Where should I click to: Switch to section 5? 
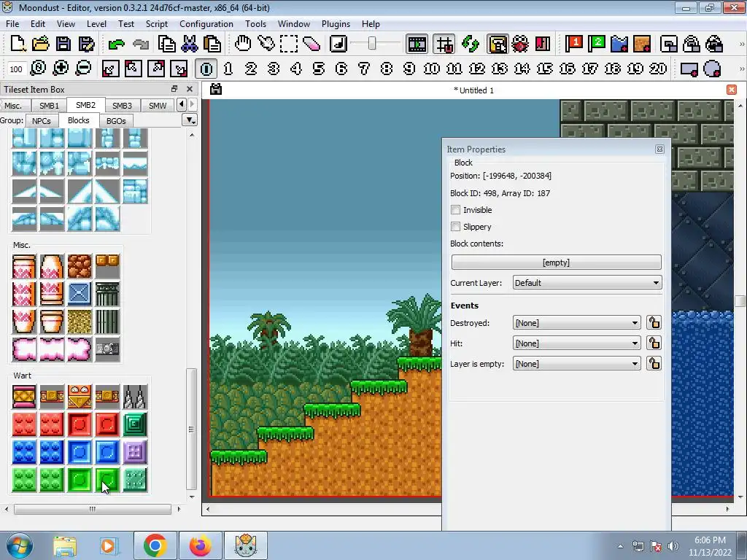(319, 69)
